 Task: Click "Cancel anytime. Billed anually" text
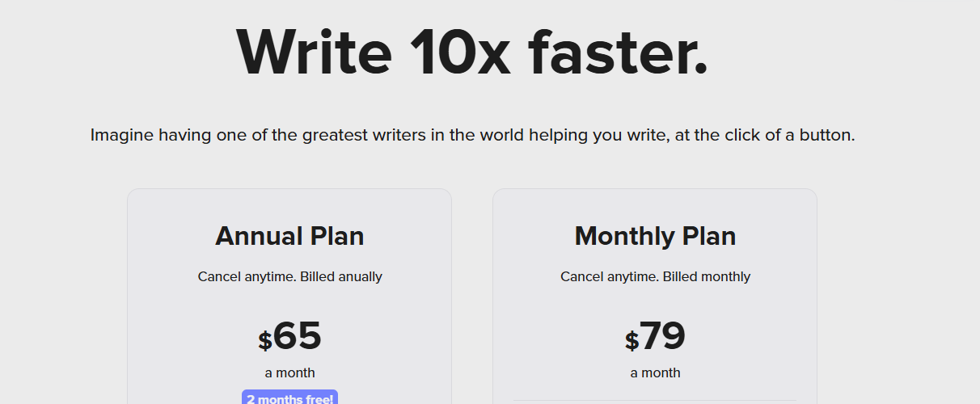(x=289, y=276)
